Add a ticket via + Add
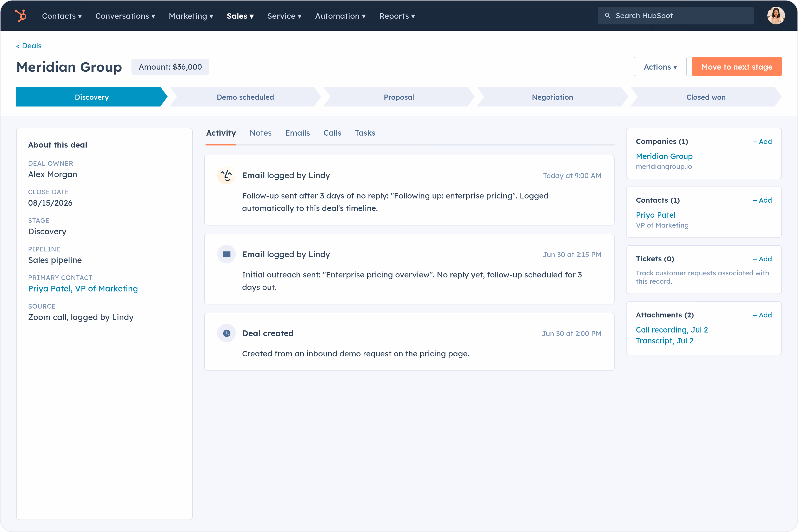 762,259
